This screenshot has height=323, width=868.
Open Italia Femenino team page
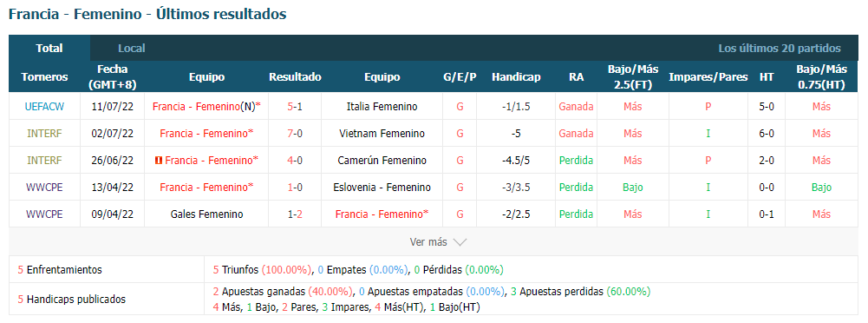tap(382, 107)
